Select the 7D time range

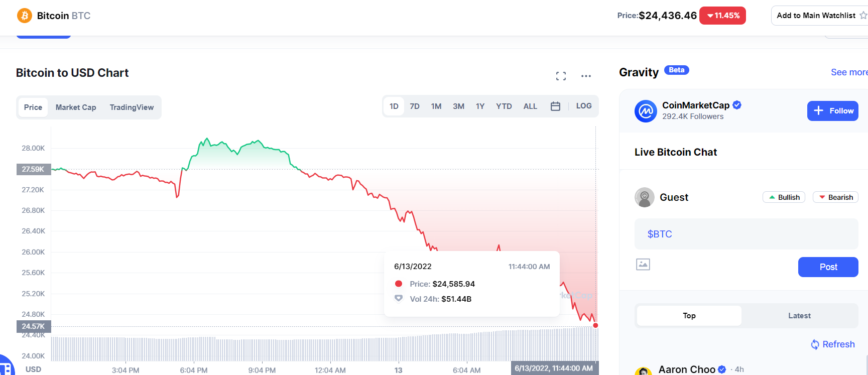pyautogui.click(x=415, y=106)
